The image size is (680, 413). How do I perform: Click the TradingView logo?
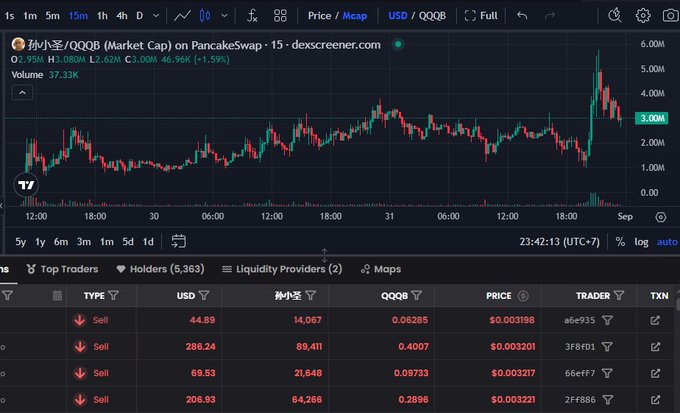click(x=26, y=185)
